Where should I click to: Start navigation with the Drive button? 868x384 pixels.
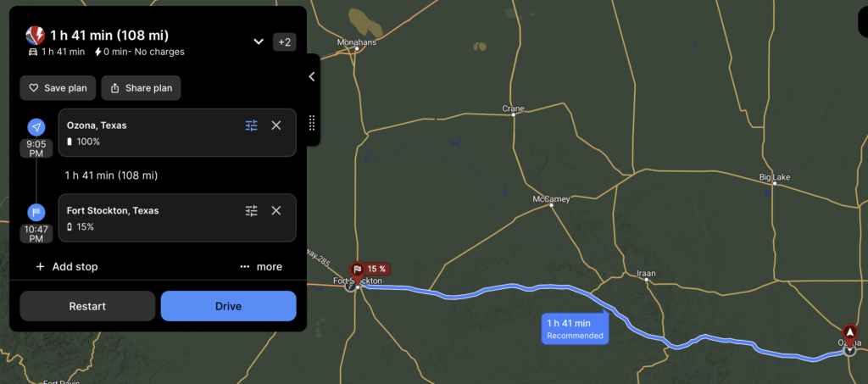pyautogui.click(x=229, y=306)
